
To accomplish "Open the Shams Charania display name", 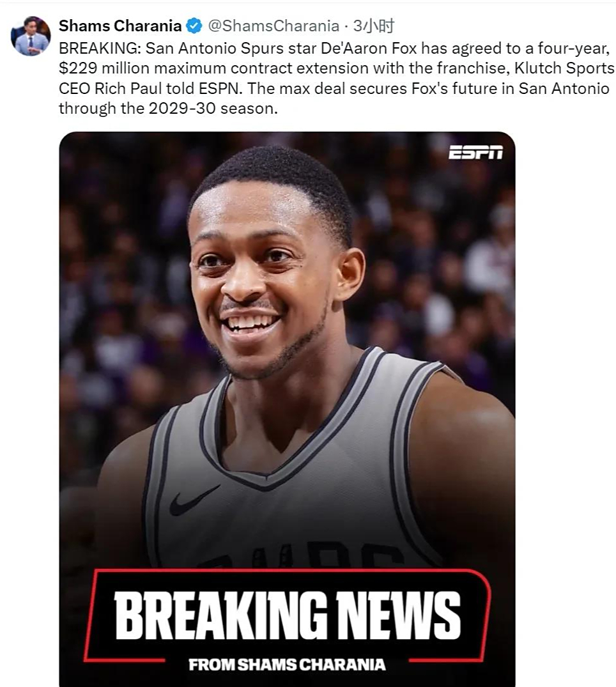I will (x=120, y=26).
